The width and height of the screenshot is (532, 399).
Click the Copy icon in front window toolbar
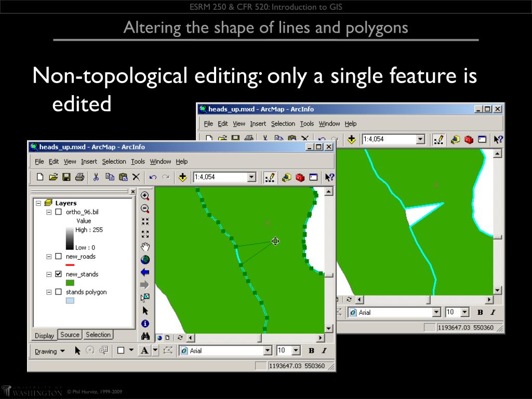pyautogui.click(x=110, y=177)
